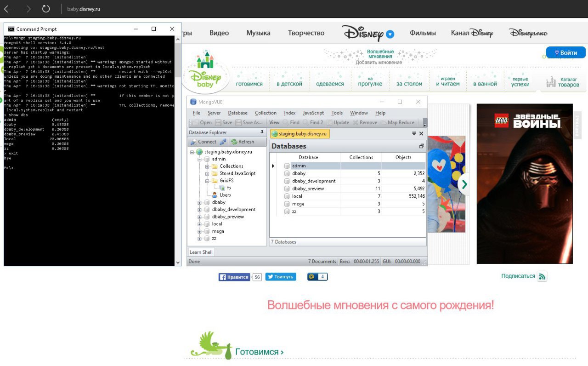Viewport: 588px width, 366px height.
Task: Open the Музыка site navigation link
Action: [258, 33]
